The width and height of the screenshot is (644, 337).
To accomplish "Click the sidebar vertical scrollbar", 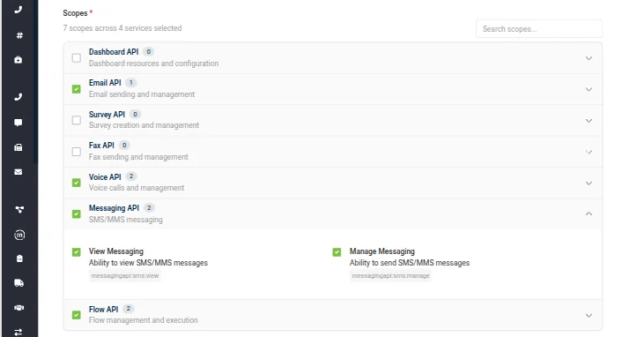I will pos(36,82).
